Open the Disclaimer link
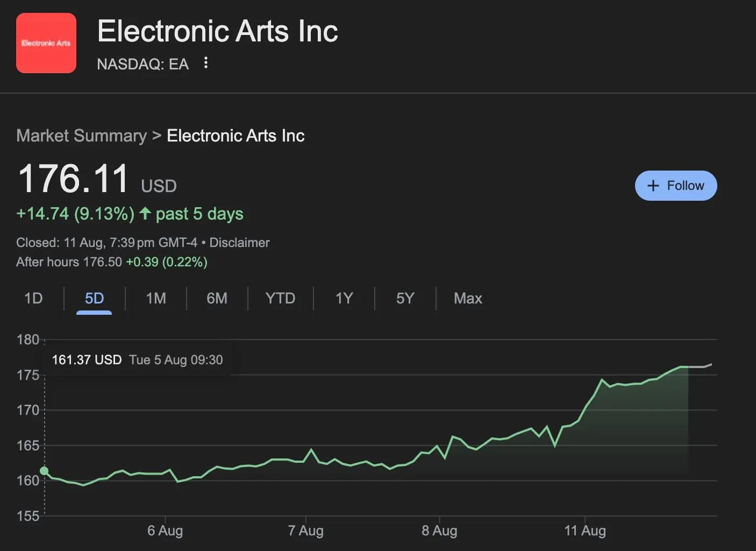The image size is (756, 551). 239,243
